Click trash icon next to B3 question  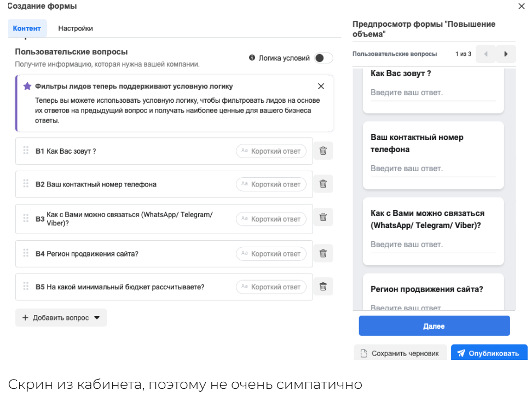[323, 218]
